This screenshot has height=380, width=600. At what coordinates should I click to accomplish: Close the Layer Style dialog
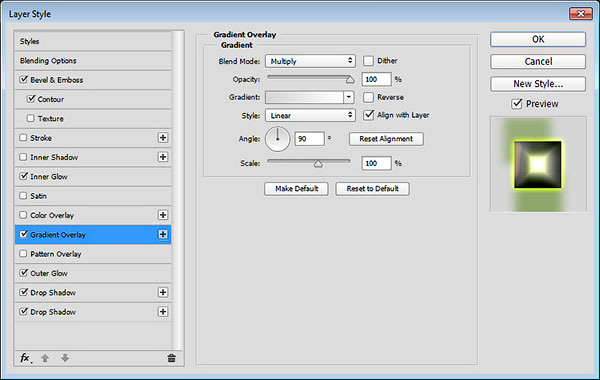(x=580, y=14)
